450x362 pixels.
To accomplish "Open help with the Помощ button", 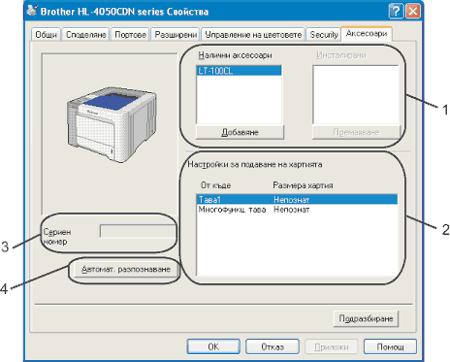I will click(x=390, y=347).
